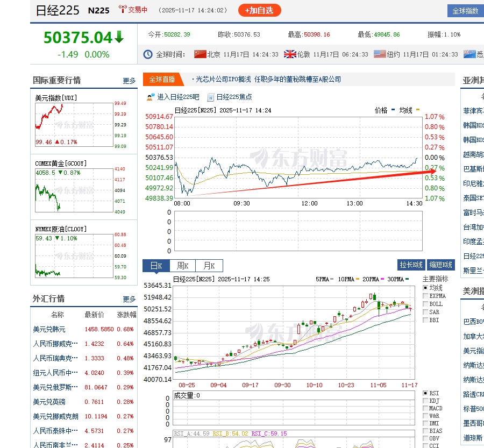
Task: Click the 美元指数[UDI] title
Action: pyautogui.click(x=56, y=98)
